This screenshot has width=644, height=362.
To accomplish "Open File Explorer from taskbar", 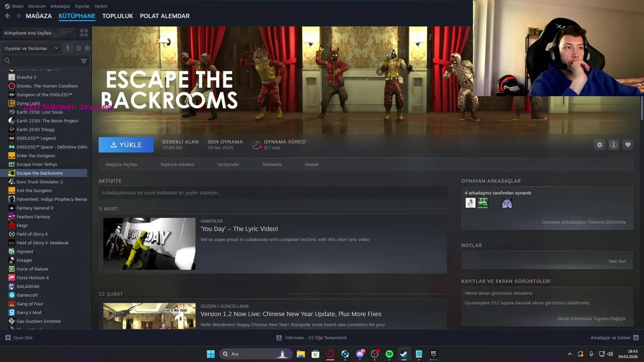I will 301,354.
